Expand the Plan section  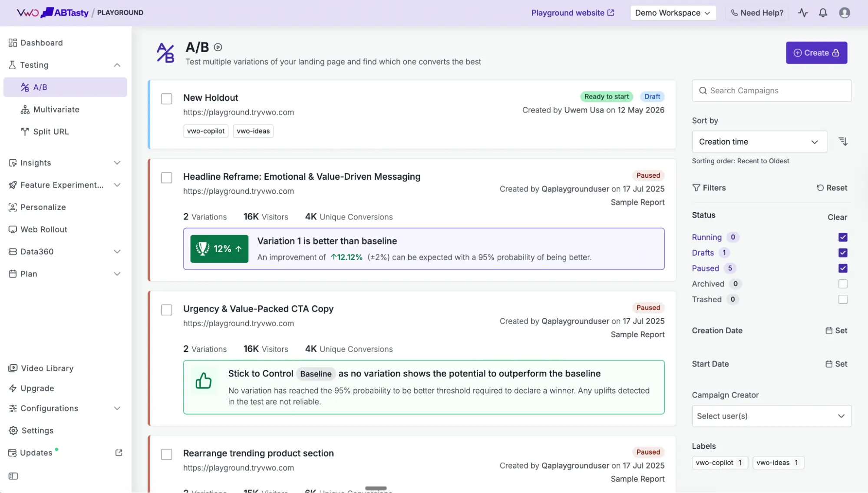(117, 274)
